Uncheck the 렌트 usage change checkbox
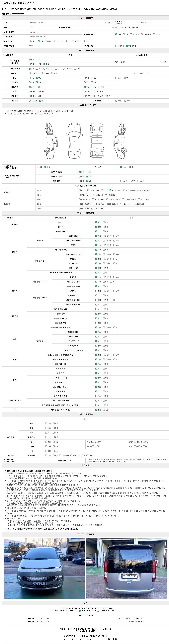 85,87
